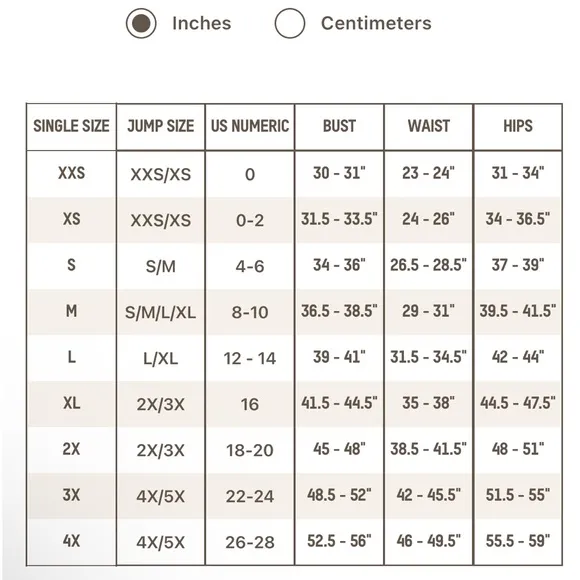Click the 38.5 - 41.5" waist cell
The image size is (580, 580).
click(428, 449)
